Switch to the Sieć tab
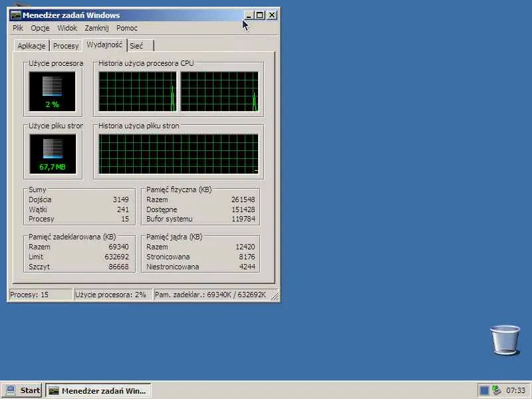This screenshot has height=399, width=532. coord(140,46)
